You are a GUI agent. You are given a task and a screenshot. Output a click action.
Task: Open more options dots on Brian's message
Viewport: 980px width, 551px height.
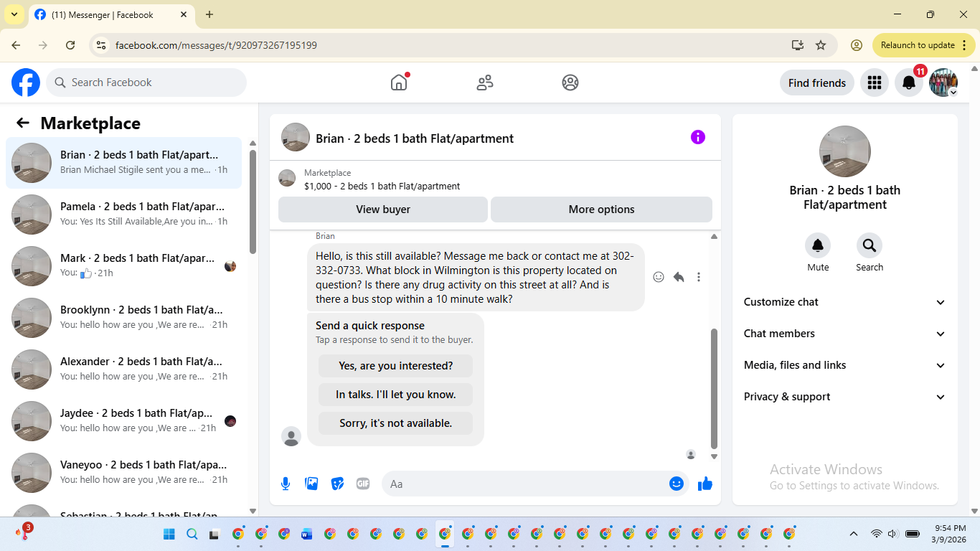[x=699, y=277]
